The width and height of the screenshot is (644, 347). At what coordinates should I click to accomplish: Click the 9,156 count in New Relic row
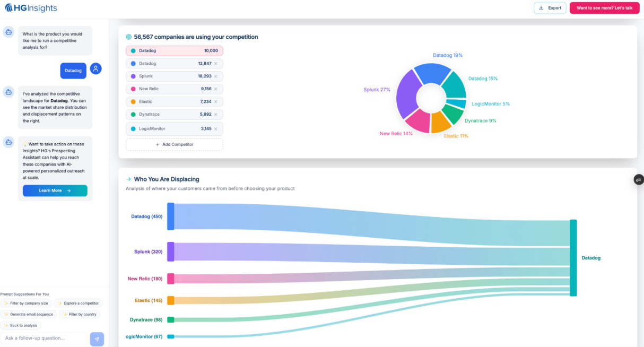point(206,89)
